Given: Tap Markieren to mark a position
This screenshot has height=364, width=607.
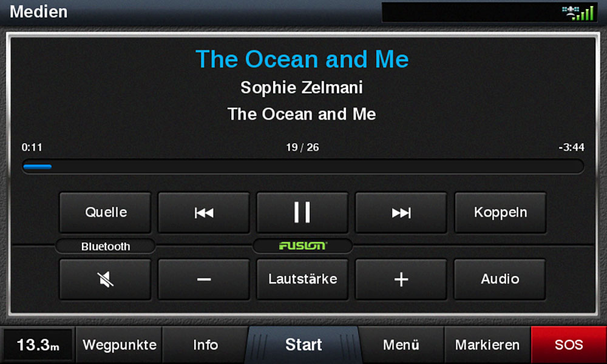Looking at the screenshot, I should pos(487,345).
